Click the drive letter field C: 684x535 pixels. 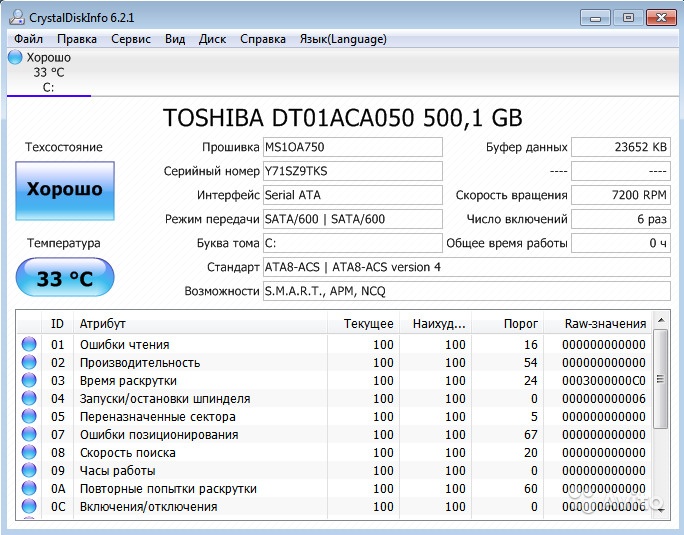(x=352, y=243)
